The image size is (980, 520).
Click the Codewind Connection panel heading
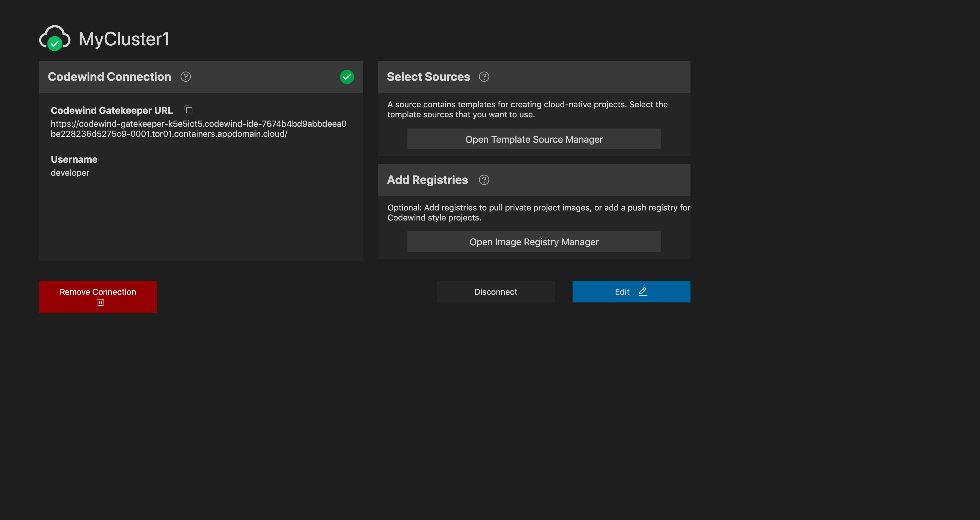(x=110, y=77)
